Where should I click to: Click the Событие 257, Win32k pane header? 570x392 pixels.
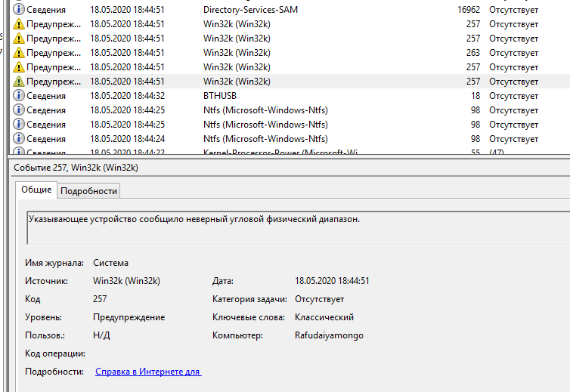76,168
